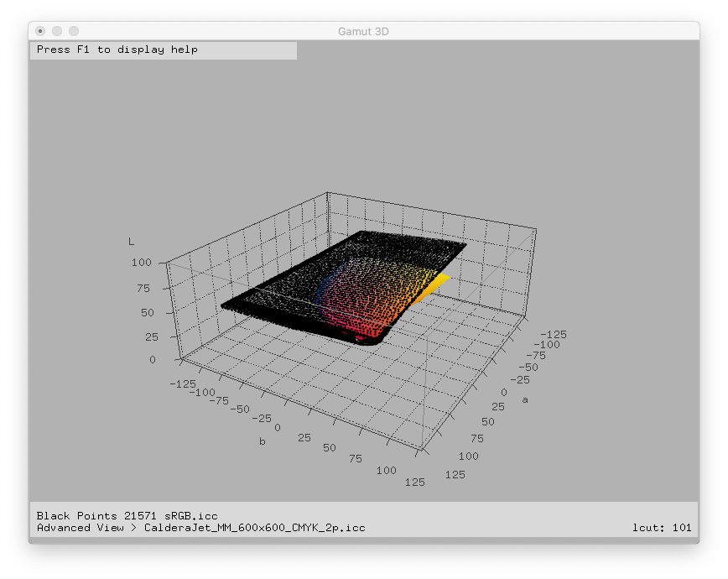Click the 'Advanced View' breadcrumb text
The image size is (728, 579).
[x=80, y=528]
